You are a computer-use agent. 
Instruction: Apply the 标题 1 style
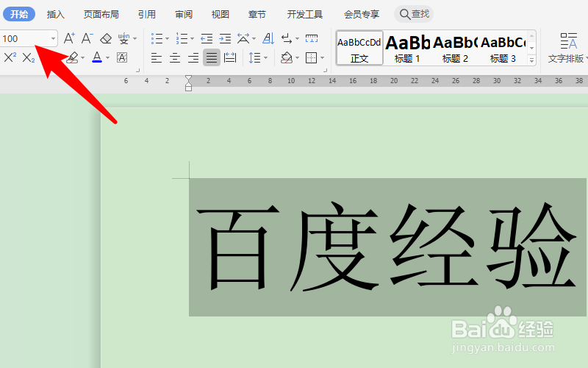click(x=407, y=48)
